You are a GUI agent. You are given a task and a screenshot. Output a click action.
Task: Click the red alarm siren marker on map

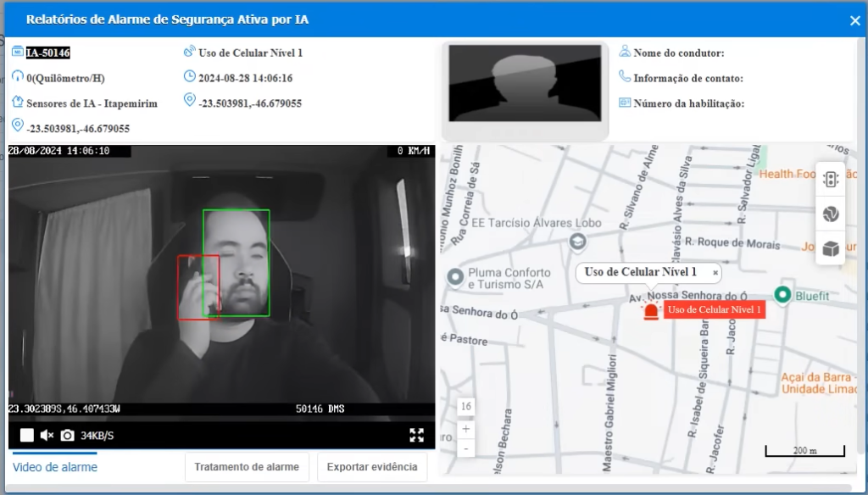point(651,311)
